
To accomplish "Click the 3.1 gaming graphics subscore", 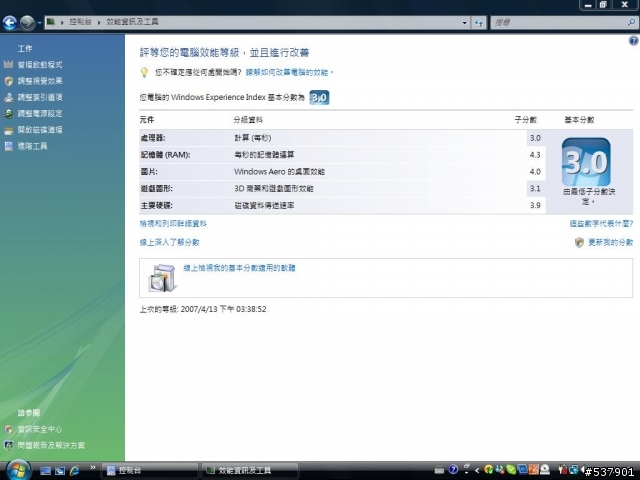I will 535,189.
